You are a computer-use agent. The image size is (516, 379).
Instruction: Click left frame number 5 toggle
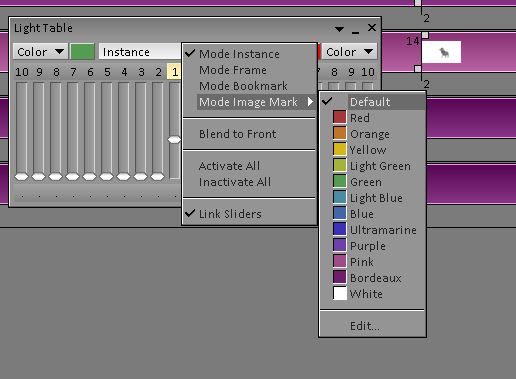[x=107, y=72]
